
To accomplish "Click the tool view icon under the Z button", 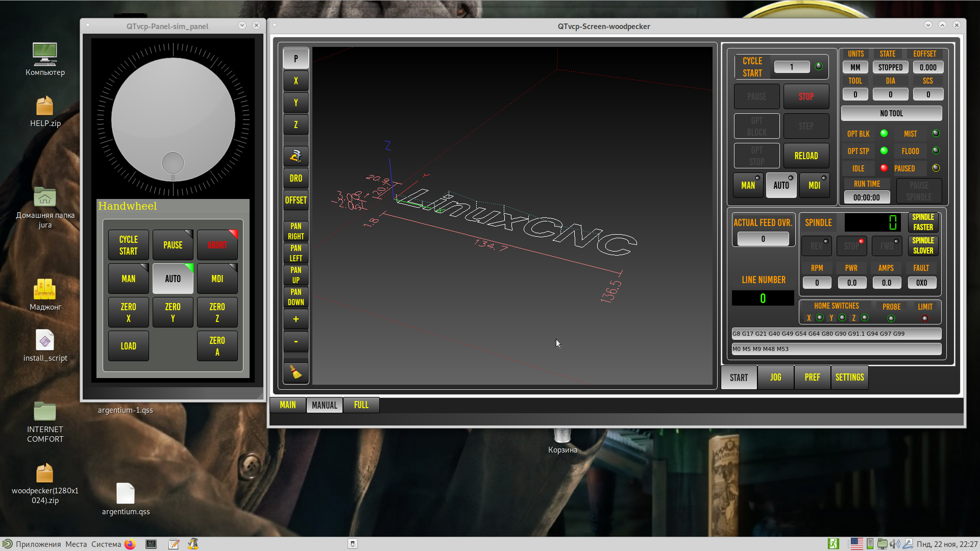I will [x=296, y=156].
